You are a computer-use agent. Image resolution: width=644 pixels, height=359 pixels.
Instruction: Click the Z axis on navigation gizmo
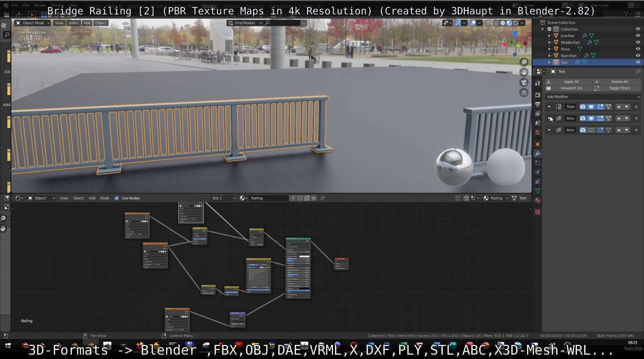pyautogui.click(x=515, y=33)
